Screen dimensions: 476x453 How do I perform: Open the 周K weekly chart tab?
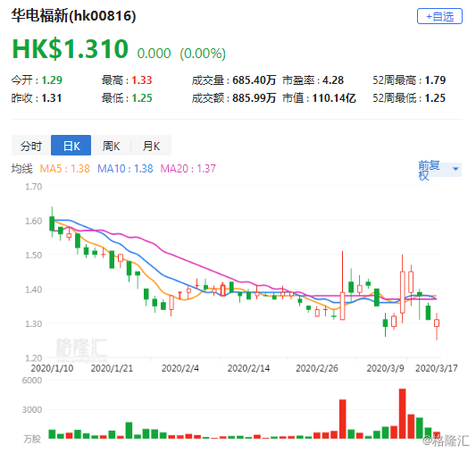pyautogui.click(x=111, y=146)
